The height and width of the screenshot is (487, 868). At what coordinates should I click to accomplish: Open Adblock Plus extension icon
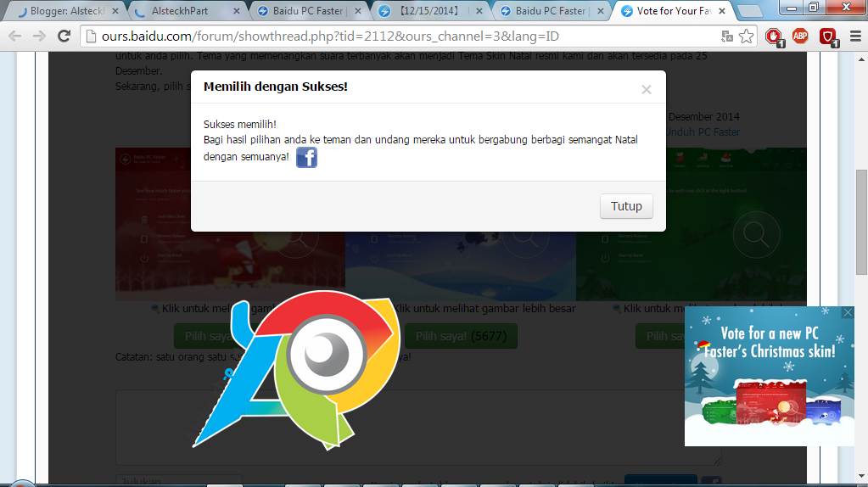coord(800,36)
